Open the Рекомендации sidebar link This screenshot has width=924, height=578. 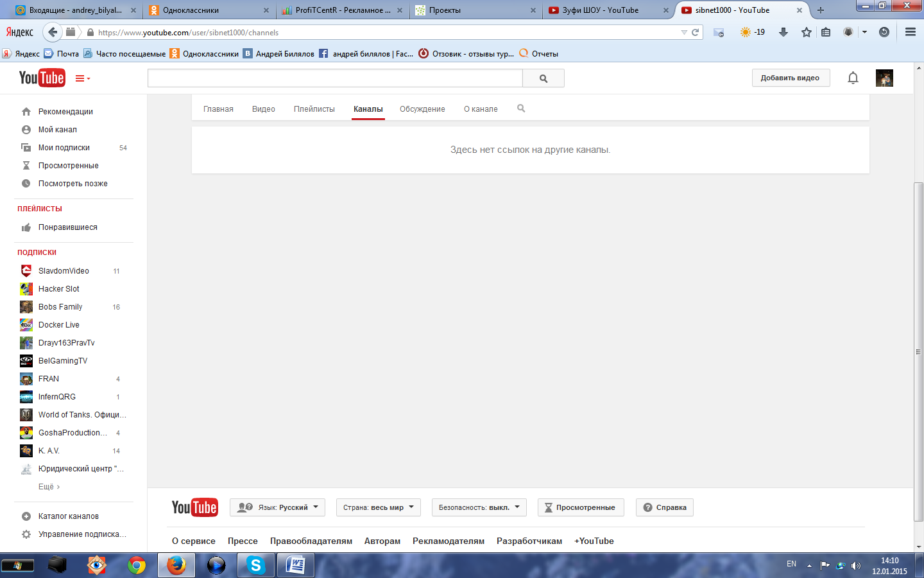click(65, 112)
